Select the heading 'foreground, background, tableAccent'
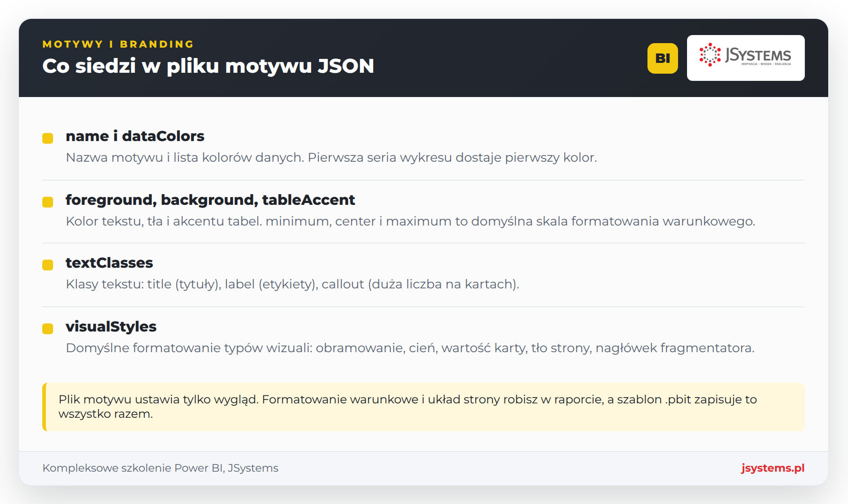848x504 pixels. pyautogui.click(x=210, y=200)
